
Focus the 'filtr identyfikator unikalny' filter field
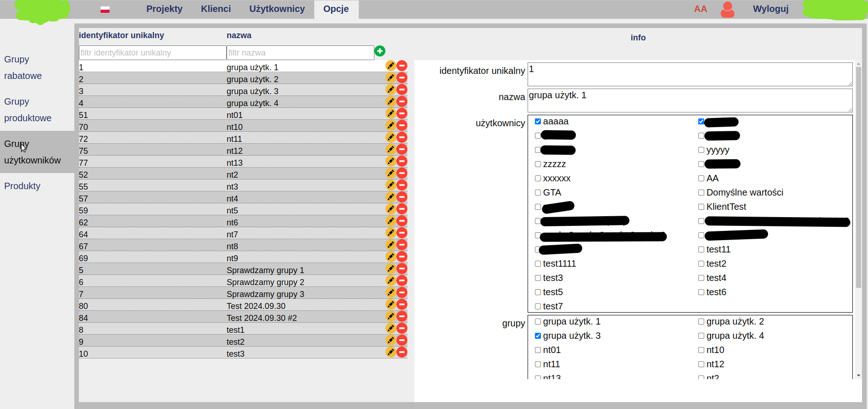[x=153, y=53]
